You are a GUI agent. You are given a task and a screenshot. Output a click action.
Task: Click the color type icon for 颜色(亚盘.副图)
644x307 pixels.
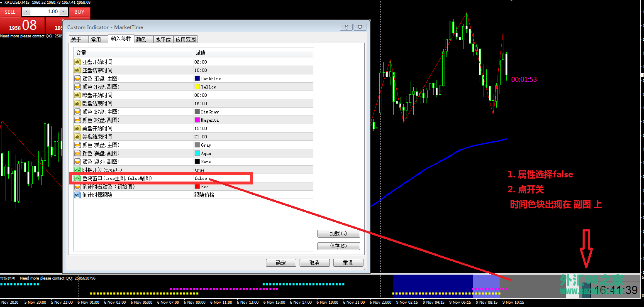pos(78,87)
